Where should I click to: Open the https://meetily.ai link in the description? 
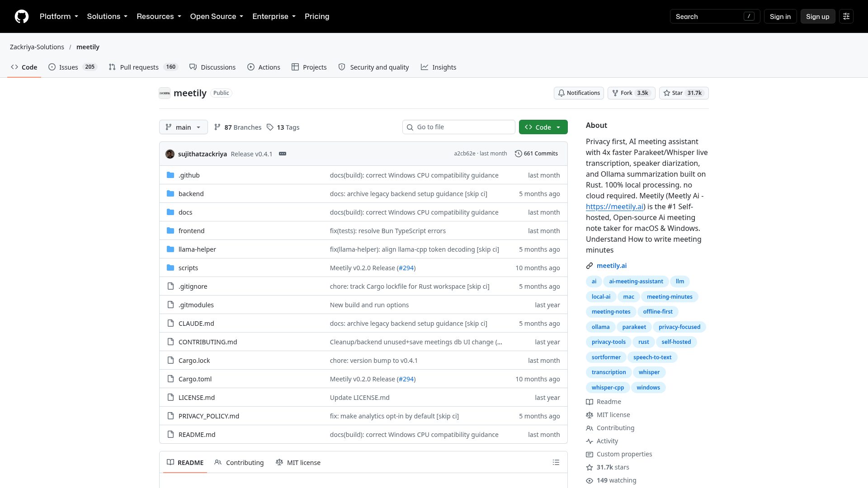(x=614, y=206)
